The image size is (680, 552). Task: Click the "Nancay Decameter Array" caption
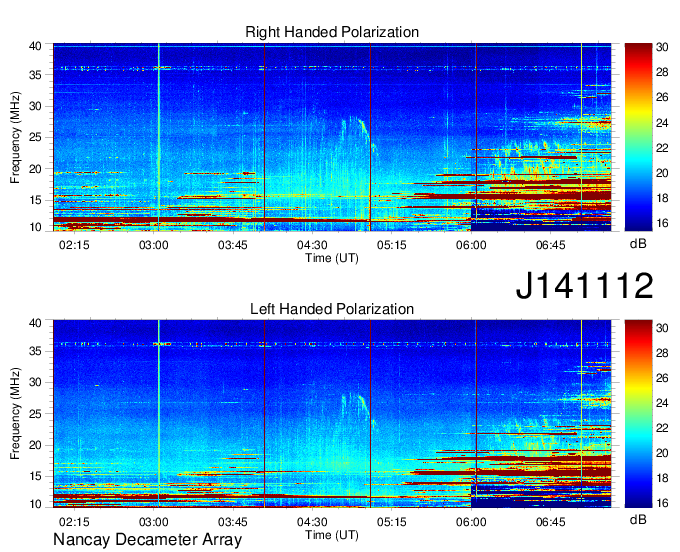[147, 539]
